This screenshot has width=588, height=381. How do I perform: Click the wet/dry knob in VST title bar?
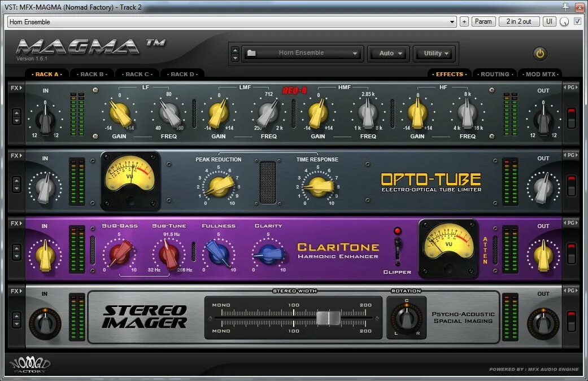[x=564, y=21]
